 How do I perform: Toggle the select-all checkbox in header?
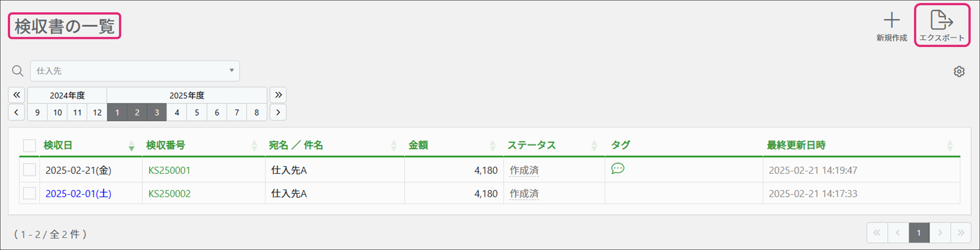[29, 146]
